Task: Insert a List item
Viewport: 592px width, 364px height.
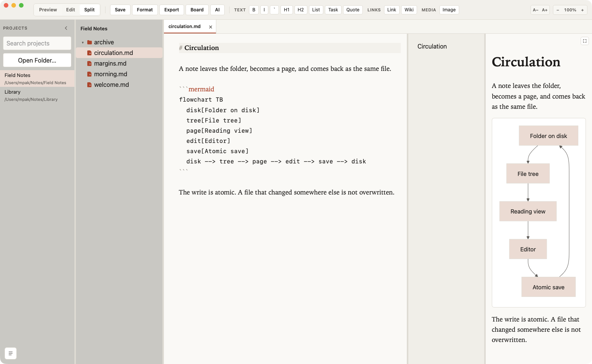Action: [x=316, y=10]
